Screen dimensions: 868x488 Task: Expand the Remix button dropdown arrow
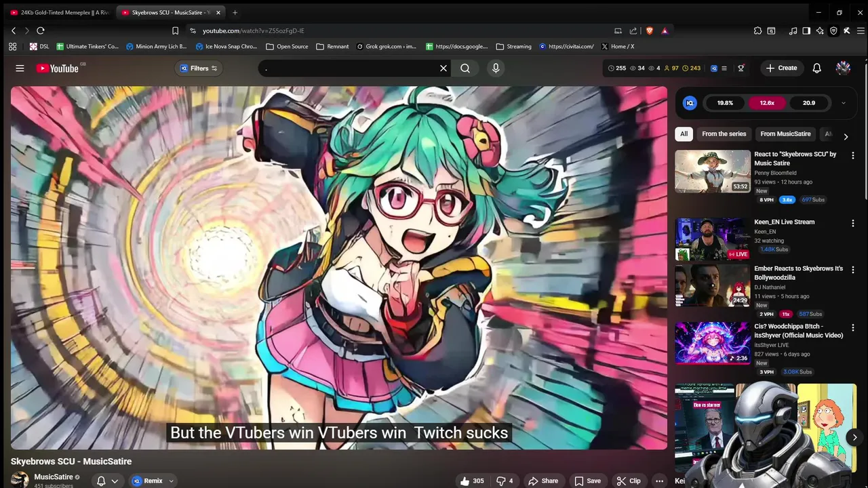171,481
